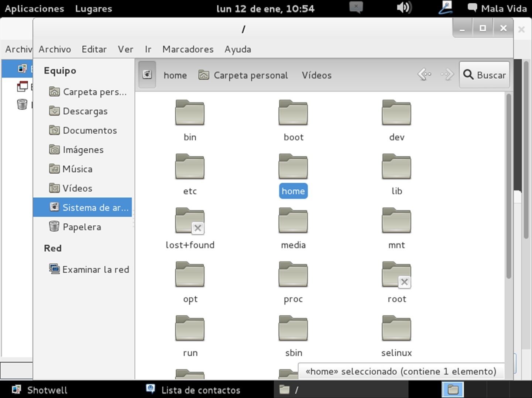Select the sbin folder icon
Image resolution: width=532 pixels, height=398 pixels.
293,328
